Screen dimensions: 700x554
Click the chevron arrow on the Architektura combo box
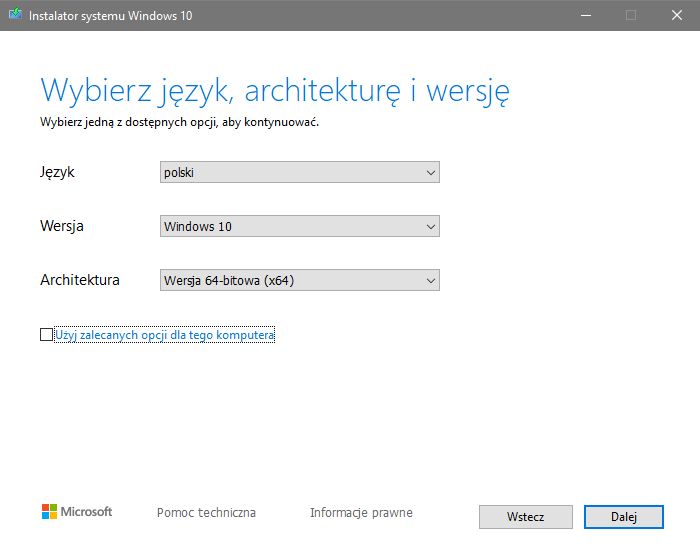[x=430, y=280]
